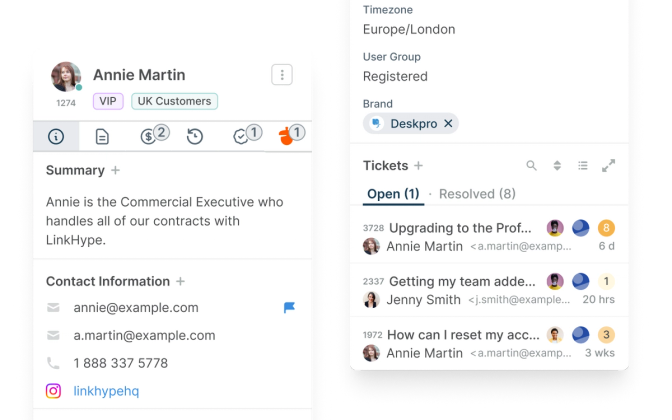Add a new ticket with plus icon
Viewport: 672px width, 420px height.
[x=419, y=166]
